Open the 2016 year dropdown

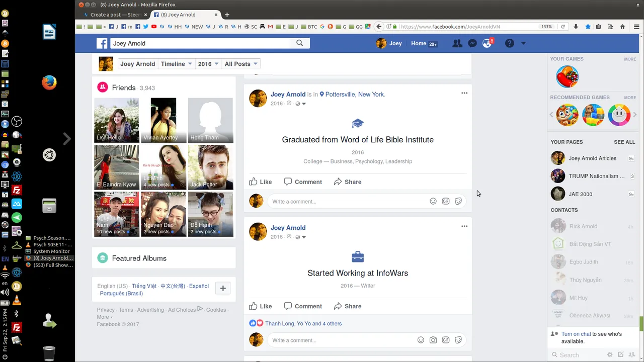208,64
